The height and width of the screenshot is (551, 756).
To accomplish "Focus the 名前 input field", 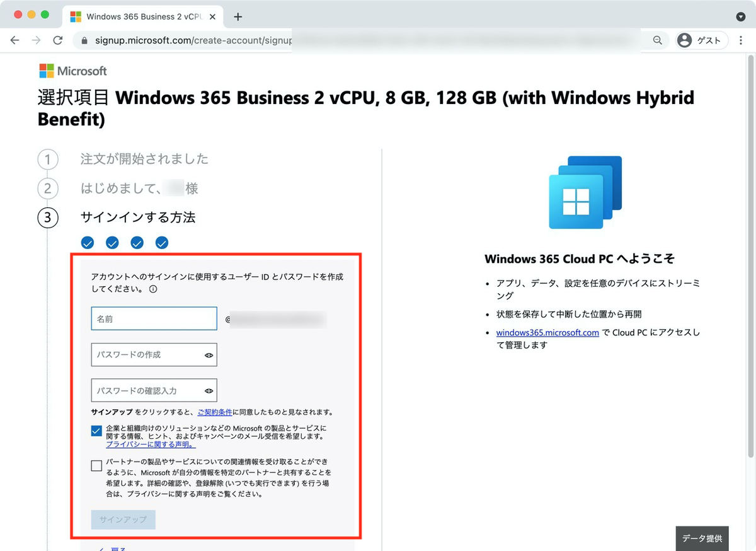I will click(154, 319).
